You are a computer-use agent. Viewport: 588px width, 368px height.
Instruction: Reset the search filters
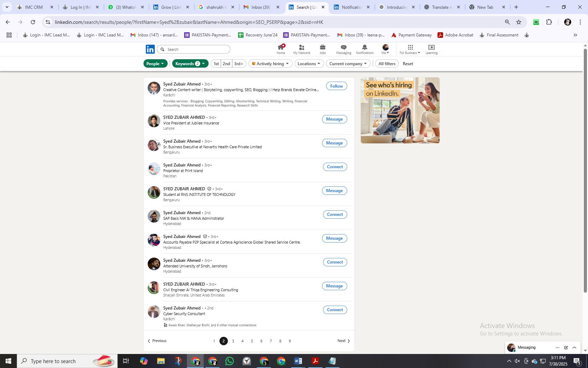click(x=408, y=63)
